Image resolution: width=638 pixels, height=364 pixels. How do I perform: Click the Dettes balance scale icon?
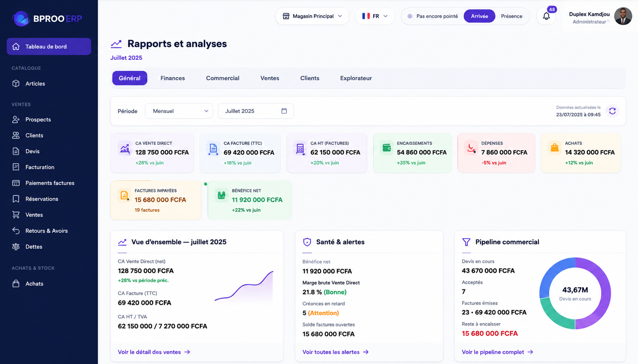(16, 247)
